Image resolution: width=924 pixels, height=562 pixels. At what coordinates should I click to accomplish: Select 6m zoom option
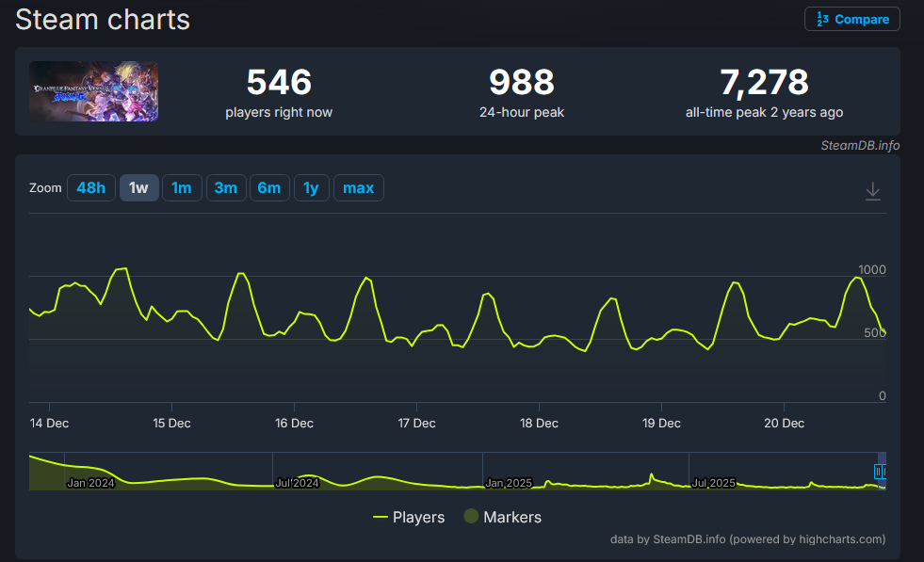pos(270,188)
